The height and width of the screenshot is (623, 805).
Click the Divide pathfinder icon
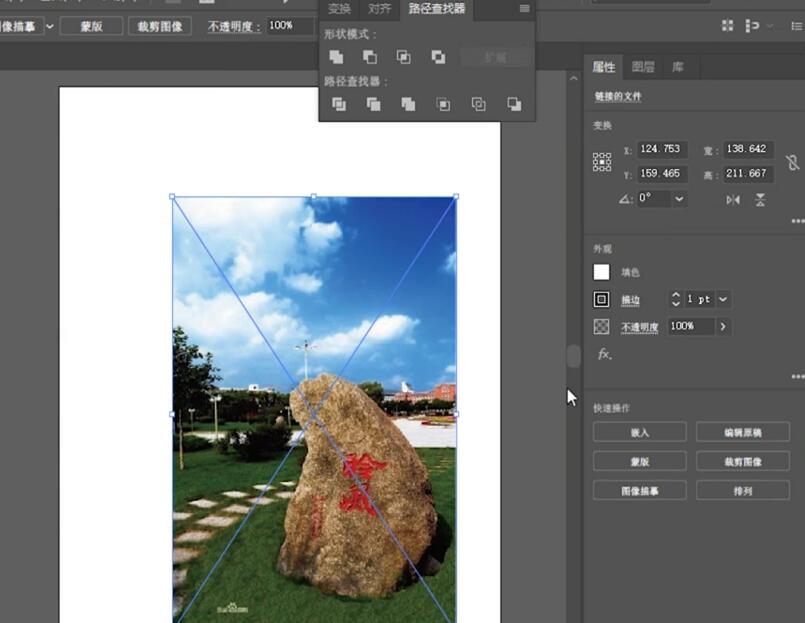click(x=339, y=104)
